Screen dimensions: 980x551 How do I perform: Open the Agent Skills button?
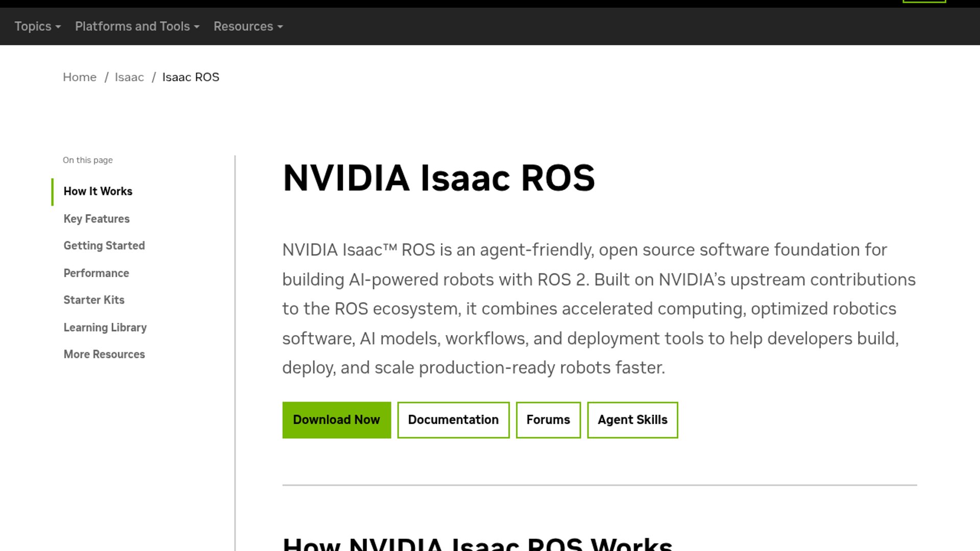[x=632, y=420]
